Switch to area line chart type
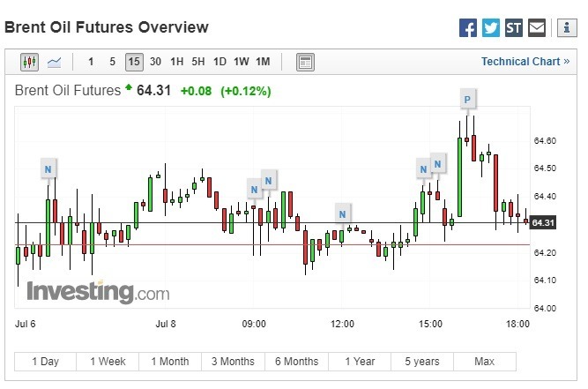The image size is (588, 389). [x=55, y=62]
